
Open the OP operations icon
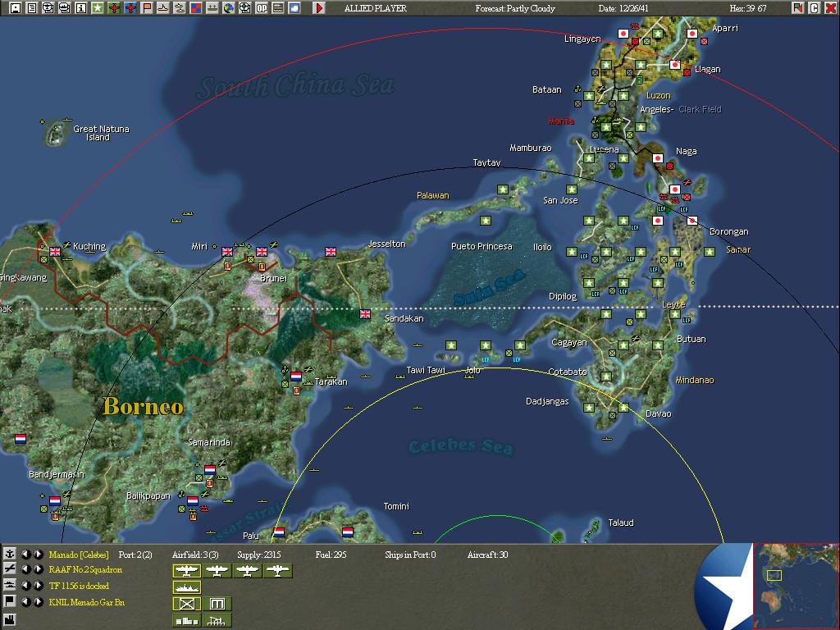pyautogui.click(x=262, y=8)
